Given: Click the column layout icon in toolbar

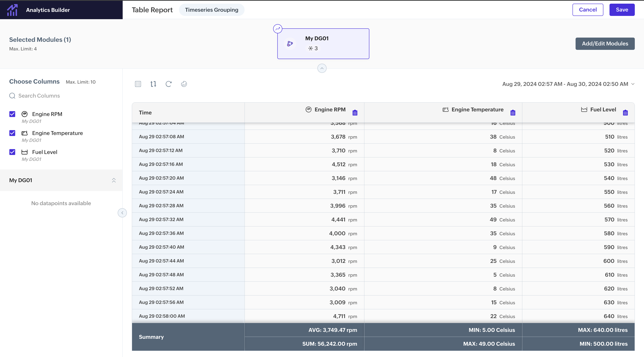Looking at the screenshot, I should pos(138,84).
